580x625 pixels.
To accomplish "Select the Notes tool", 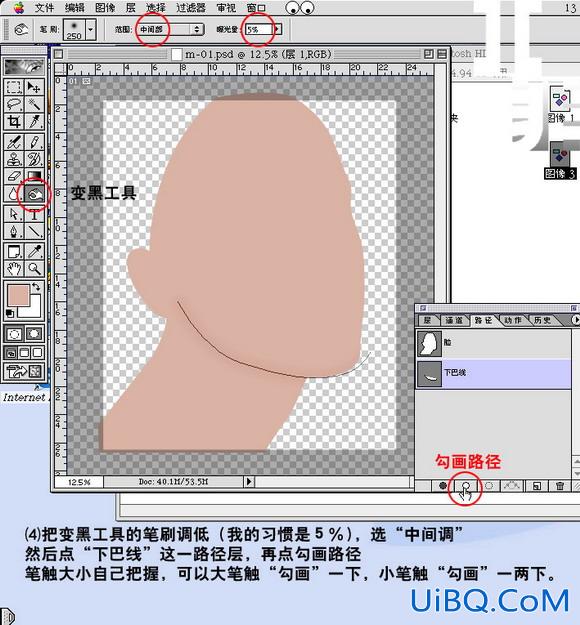I will [x=14, y=252].
